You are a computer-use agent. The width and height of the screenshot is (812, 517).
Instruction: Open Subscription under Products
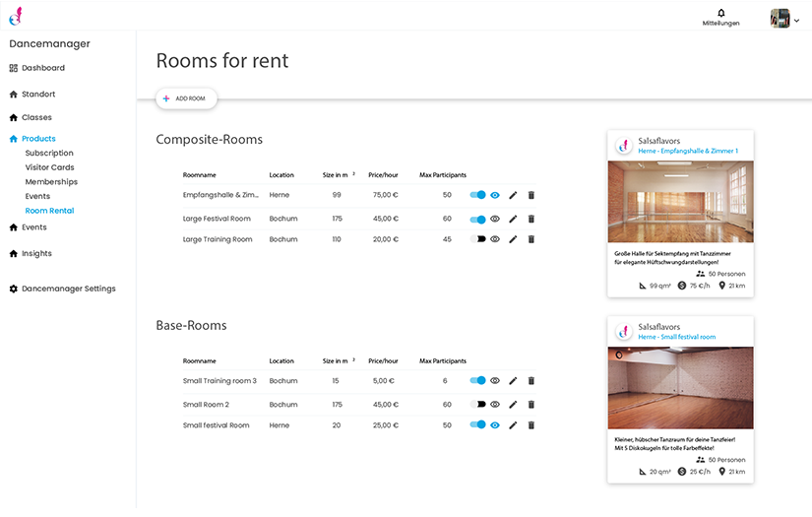point(49,154)
